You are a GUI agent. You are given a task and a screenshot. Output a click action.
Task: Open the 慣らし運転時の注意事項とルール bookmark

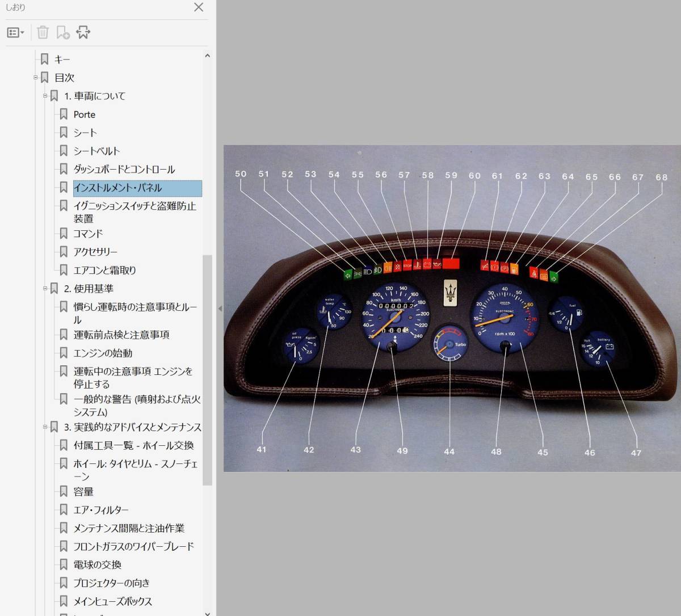[x=136, y=314]
